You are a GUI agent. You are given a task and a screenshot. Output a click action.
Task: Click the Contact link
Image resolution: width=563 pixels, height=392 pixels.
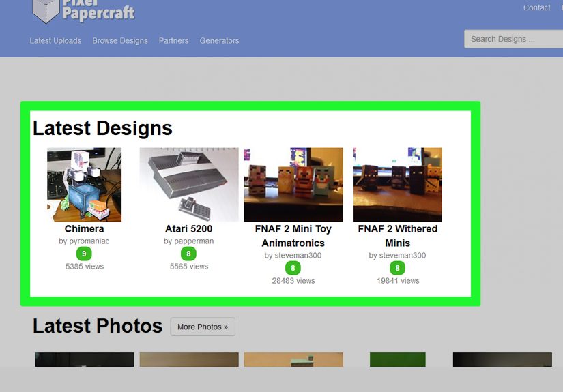pyautogui.click(x=536, y=7)
